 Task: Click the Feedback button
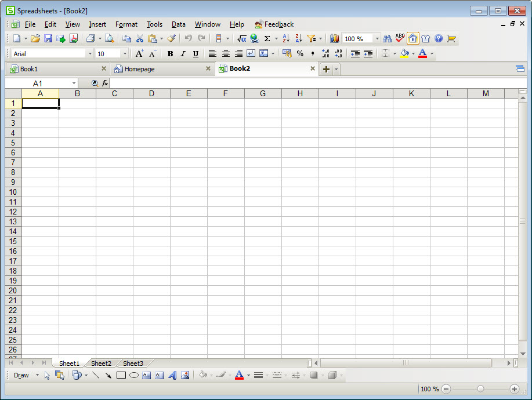click(274, 24)
